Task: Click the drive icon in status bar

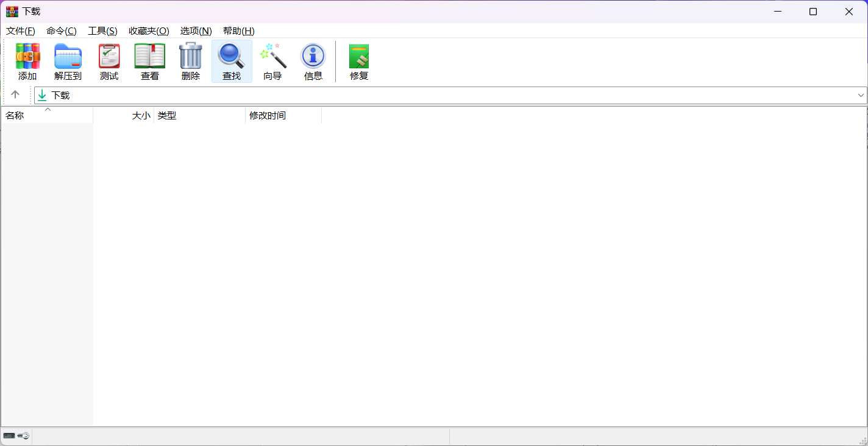Action: click(9, 436)
